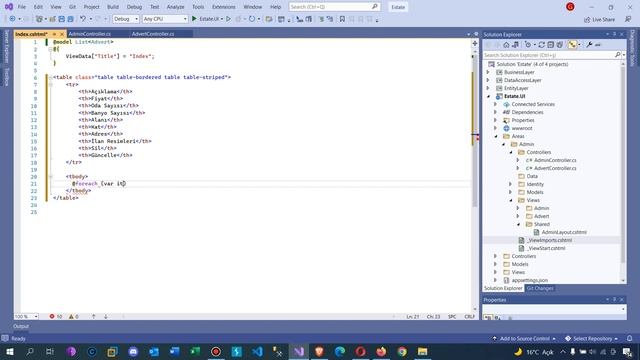
Task: Click the up arrow navigation in editor footer
Action: click(x=93, y=316)
